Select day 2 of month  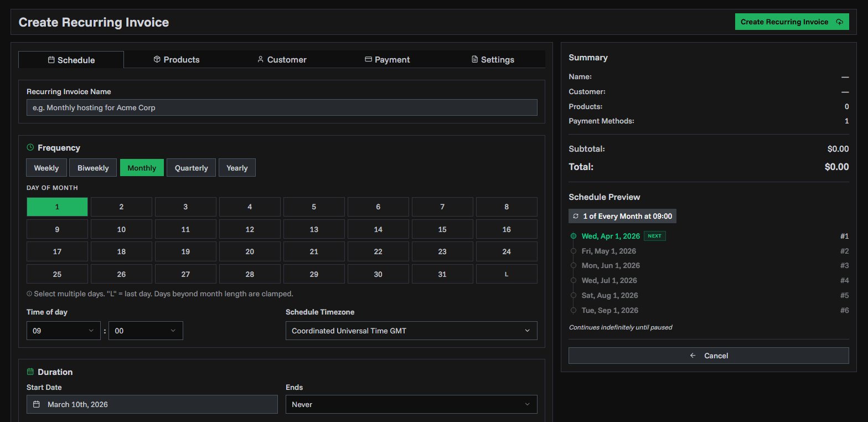point(121,207)
